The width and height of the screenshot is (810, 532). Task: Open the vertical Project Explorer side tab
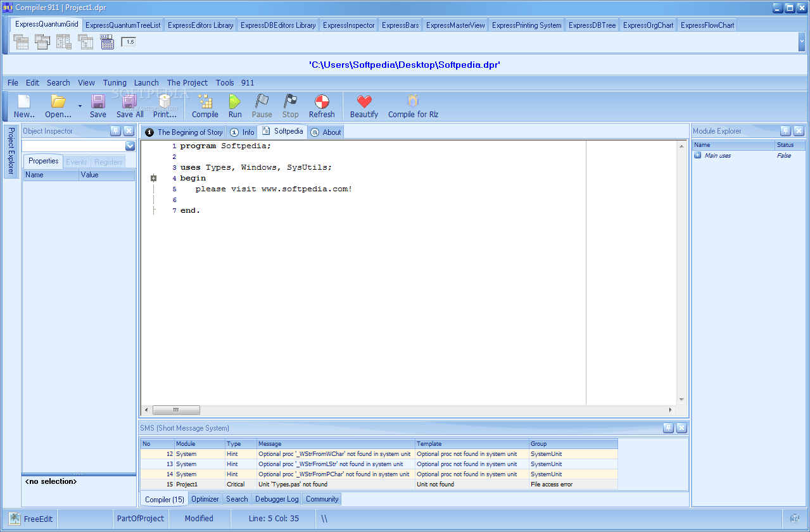11,152
